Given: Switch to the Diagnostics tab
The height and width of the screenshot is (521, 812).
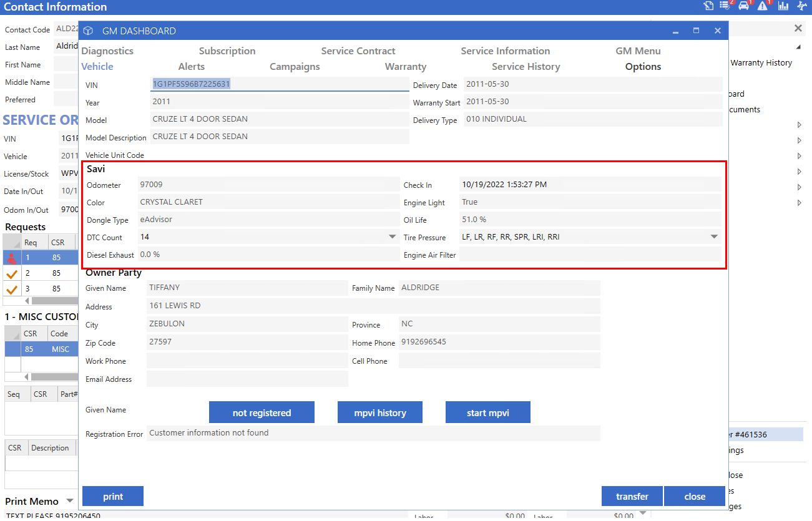Looking at the screenshot, I should [x=107, y=51].
